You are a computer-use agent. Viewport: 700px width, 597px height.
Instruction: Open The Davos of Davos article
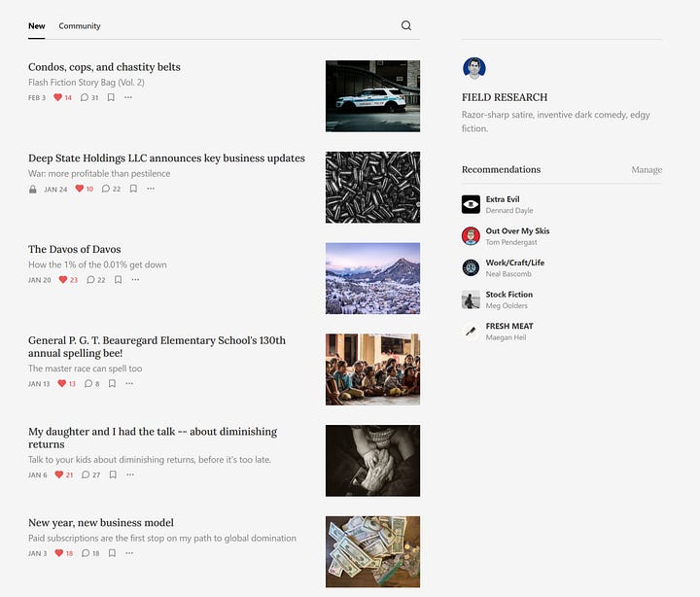pyautogui.click(x=75, y=249)
